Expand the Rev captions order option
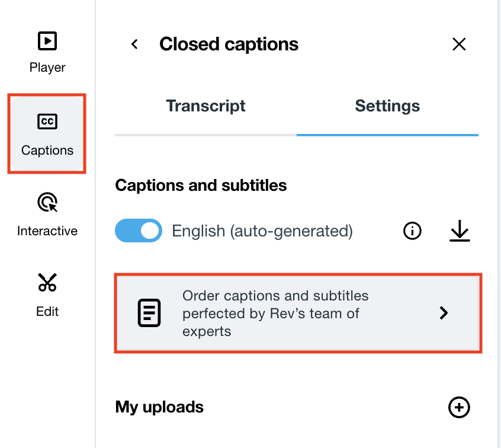 (444, 313)
